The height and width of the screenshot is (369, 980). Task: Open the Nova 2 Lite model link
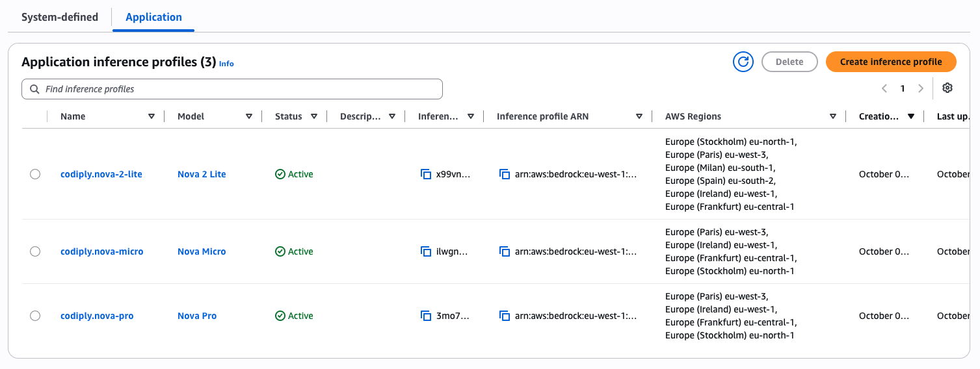[202, 174]
